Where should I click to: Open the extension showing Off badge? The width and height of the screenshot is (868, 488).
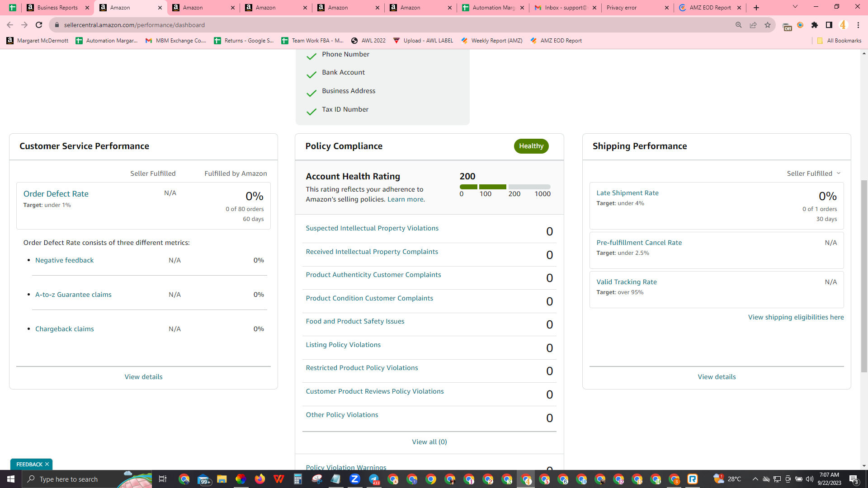(787, 26)
